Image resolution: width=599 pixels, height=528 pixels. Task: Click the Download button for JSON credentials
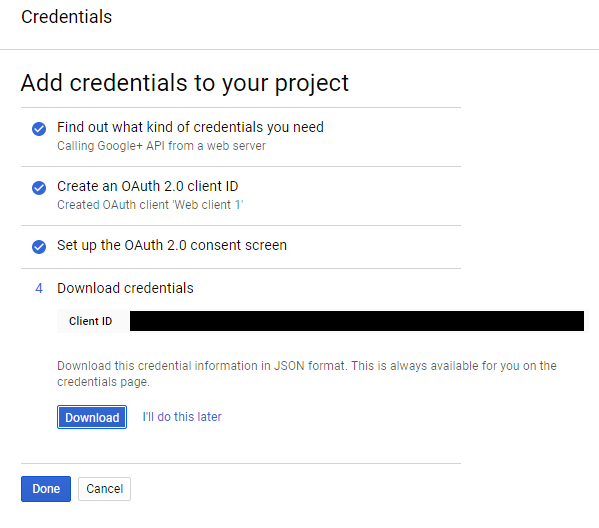click(92, 417)
